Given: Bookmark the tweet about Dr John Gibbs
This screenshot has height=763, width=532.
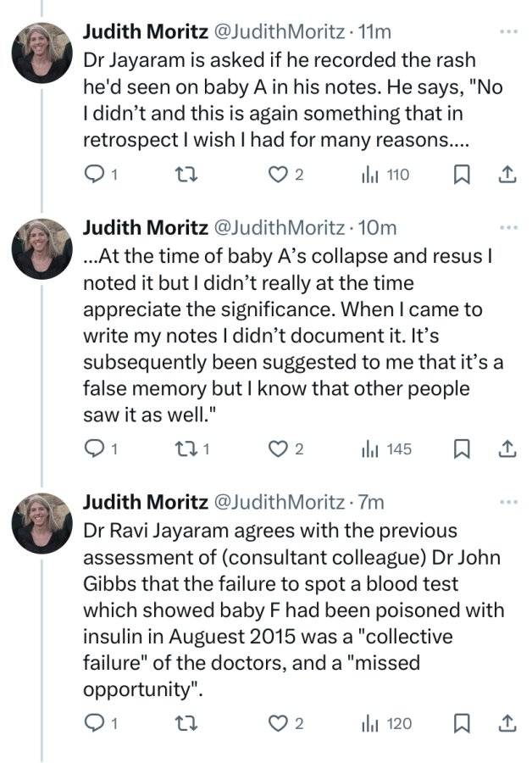Looking at the screenshot, I should (461, 724).
